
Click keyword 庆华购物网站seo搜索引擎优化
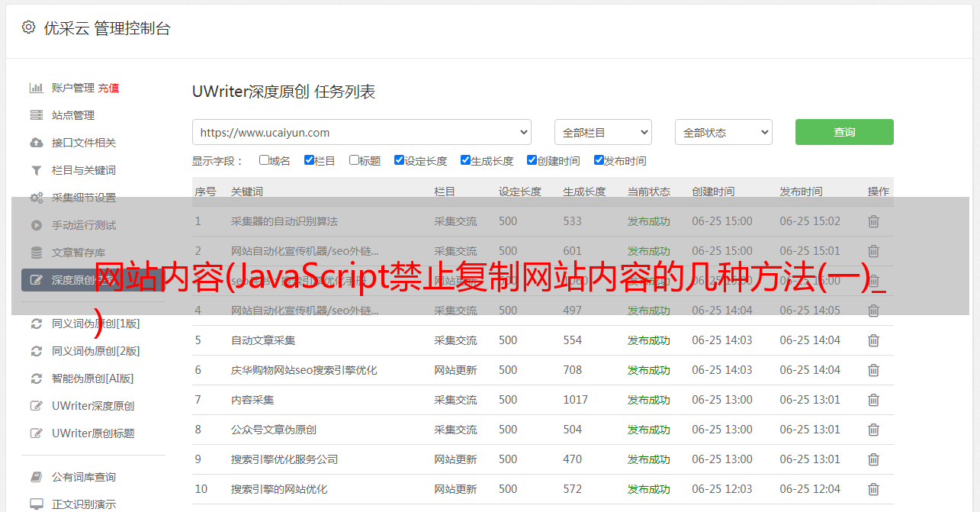(x=304, y=370)
